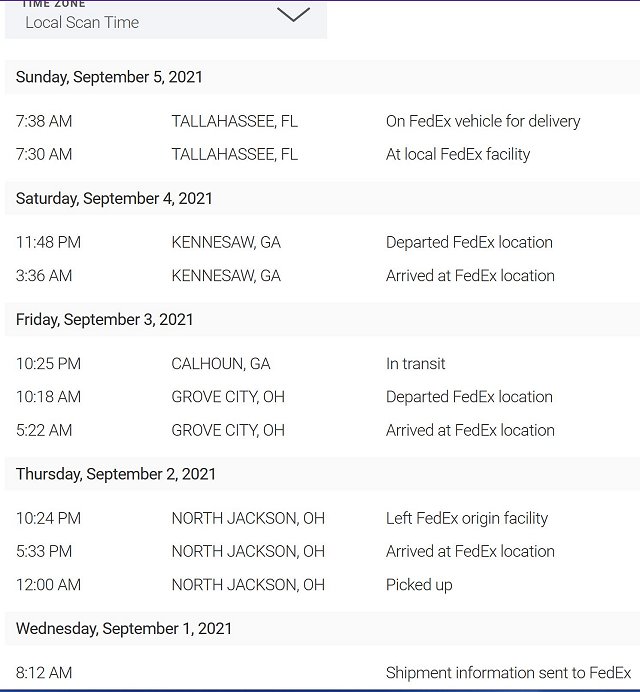Click the 5:22 AM Grove City arrival row
640x692 pixels.
coord(322,430)
